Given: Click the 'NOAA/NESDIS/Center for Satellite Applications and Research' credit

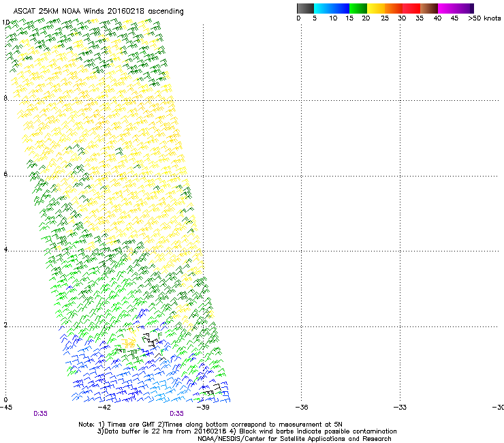Looking at the screenshot, I should coord(294,439).
